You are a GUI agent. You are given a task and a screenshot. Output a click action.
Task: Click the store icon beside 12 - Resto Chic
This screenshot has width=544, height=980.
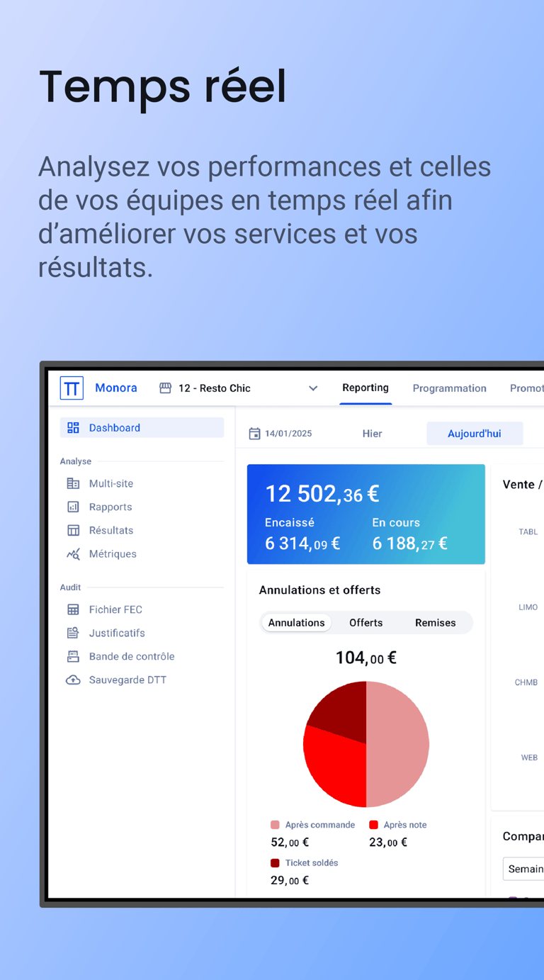[x=165, y=388]
